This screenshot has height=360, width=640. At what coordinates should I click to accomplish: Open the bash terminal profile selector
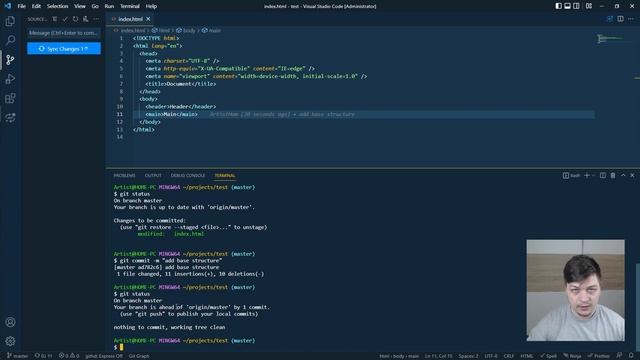pyautogui.click(x=571, y=176)
